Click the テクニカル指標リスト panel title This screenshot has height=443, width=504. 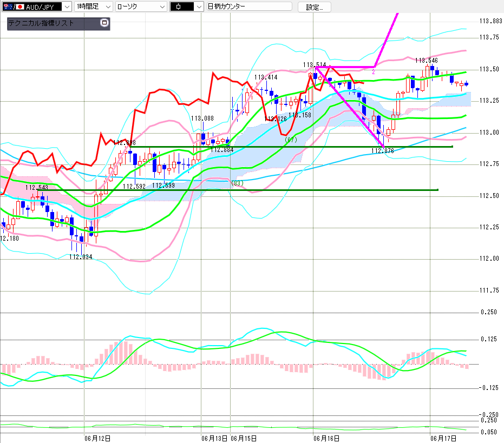click(41, 23)
